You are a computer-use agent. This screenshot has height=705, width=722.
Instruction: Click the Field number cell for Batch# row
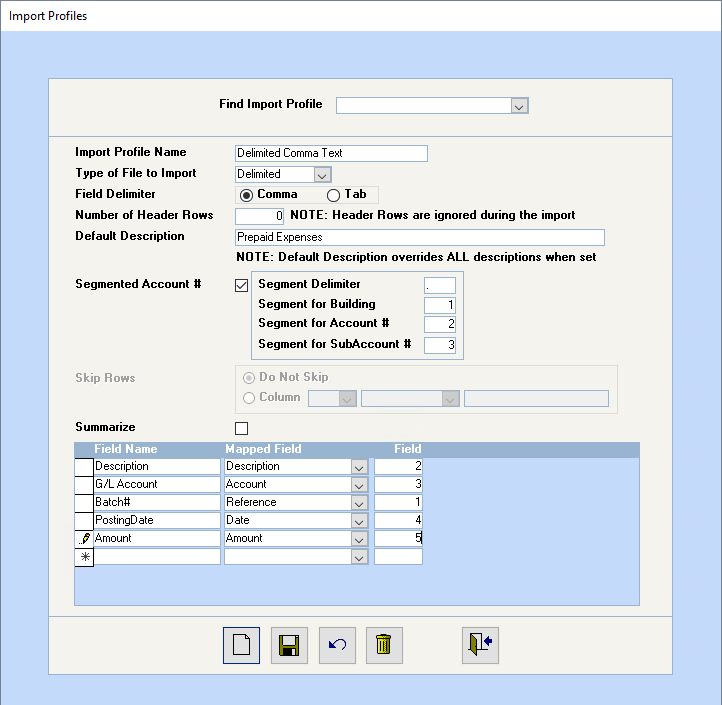point(398,502)
